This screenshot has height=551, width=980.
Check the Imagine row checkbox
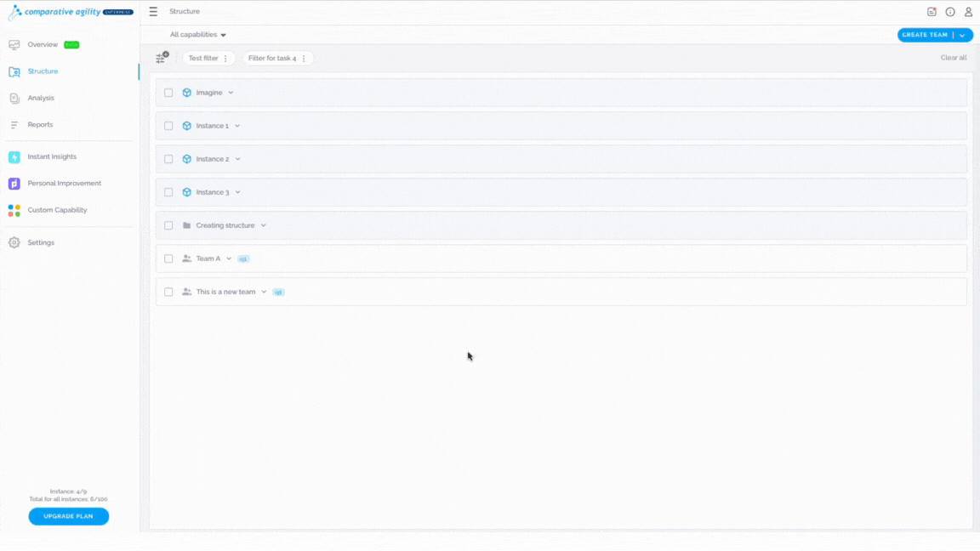168,93
